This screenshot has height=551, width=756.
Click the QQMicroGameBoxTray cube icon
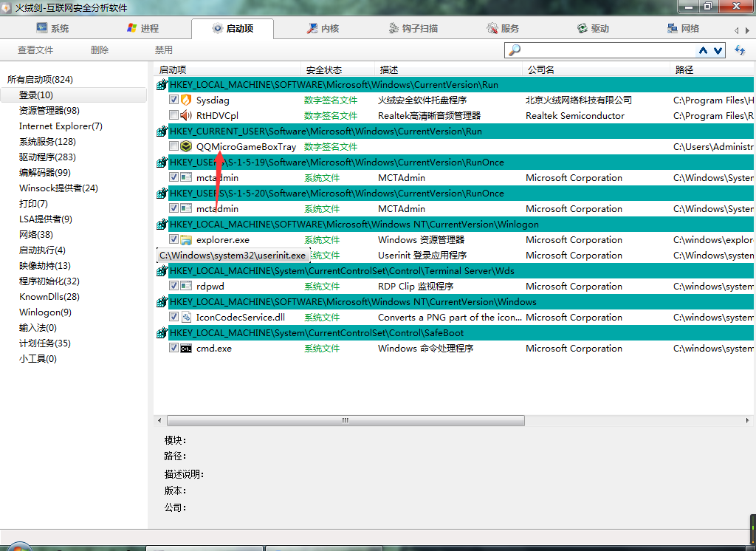[x=186, y=146]
